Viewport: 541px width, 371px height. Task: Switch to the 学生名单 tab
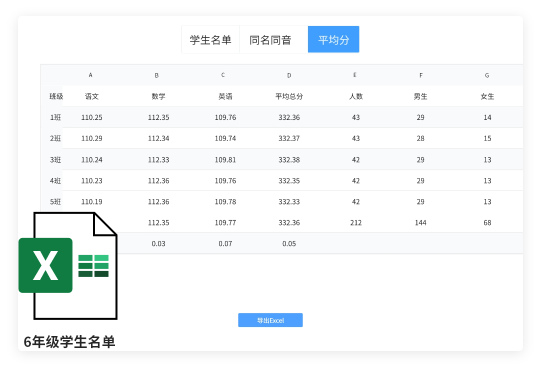(210, 40)
